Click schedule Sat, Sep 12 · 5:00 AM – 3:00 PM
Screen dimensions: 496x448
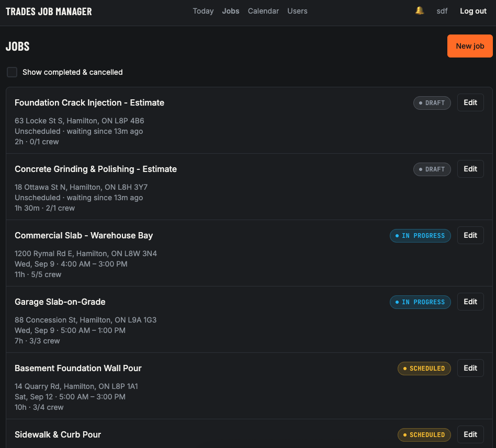pyautogui.click(x=70, y=397)
